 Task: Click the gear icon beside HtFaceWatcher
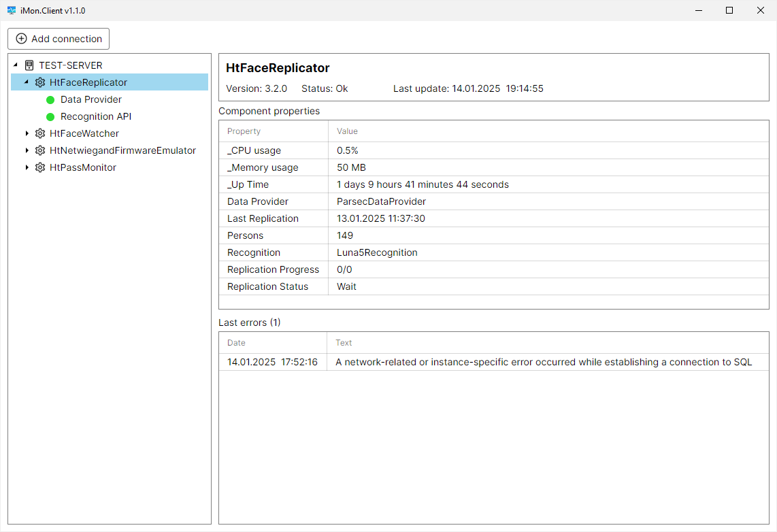coord(40,133)
